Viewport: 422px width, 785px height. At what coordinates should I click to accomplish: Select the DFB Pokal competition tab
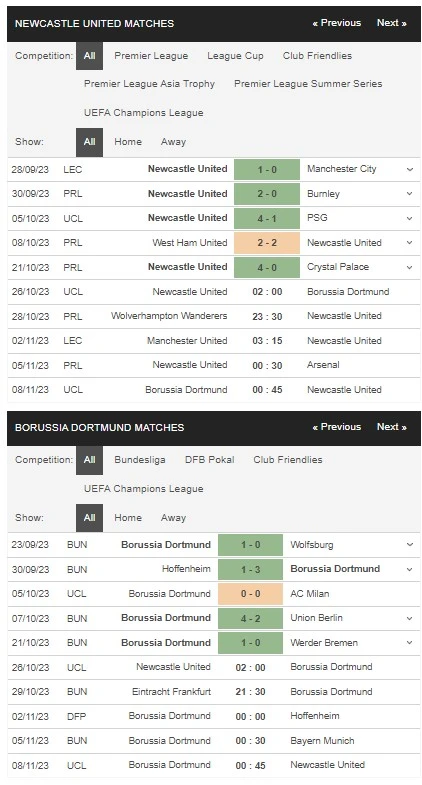tap(209, 460)
